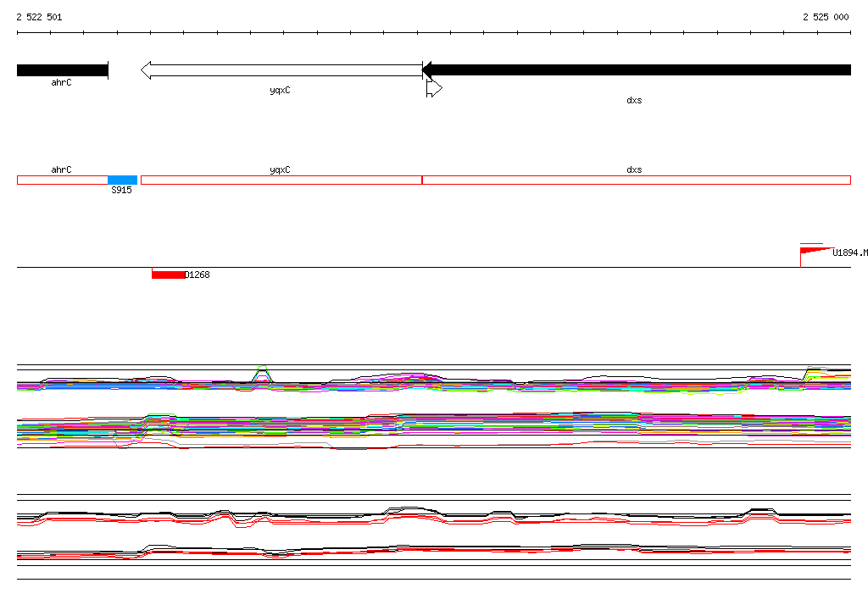Screen dimensions: 868x605
Task: Click the red D1268 feature block
Action: [169, 275]
